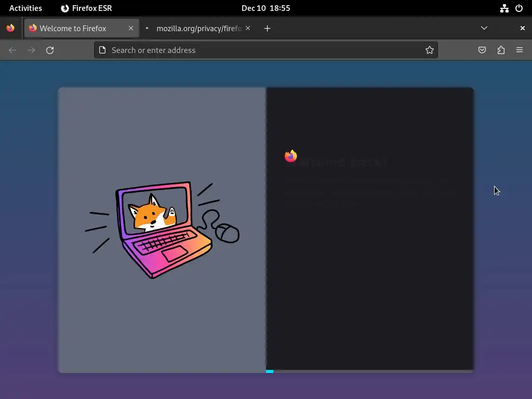The height and width of the screenshot is (399, 532).
Task: Go forward one page
Action: [31, 50]
